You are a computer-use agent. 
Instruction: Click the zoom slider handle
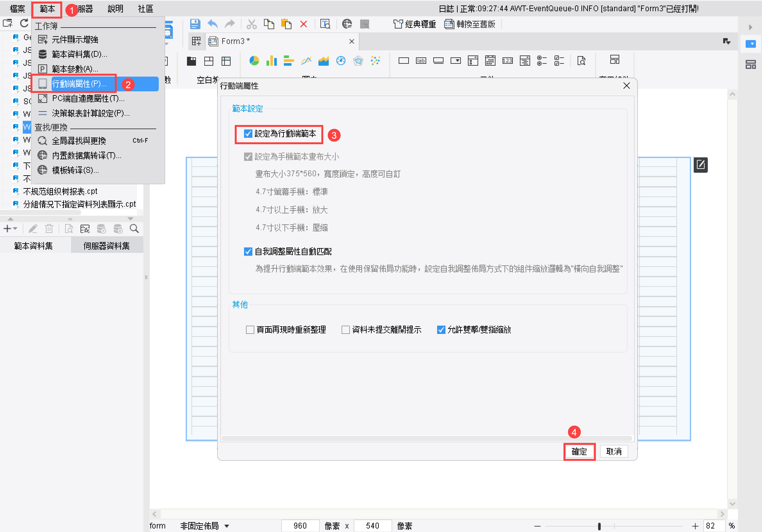[x=599, y=526]
